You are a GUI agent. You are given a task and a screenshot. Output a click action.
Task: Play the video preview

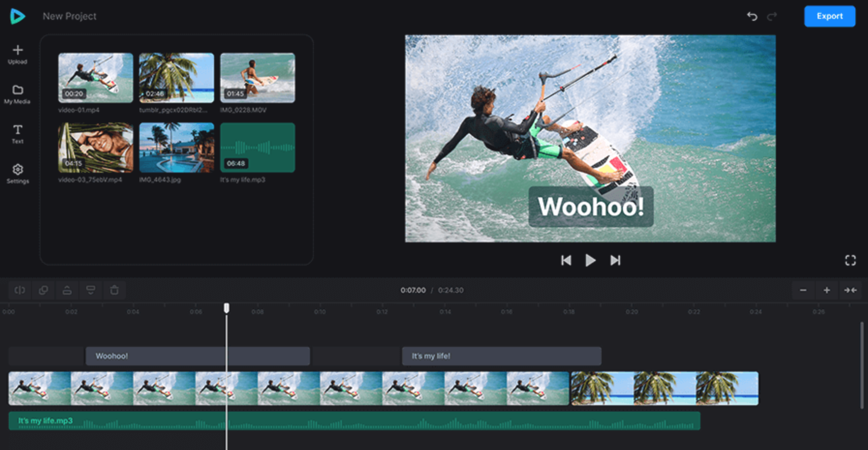pos(590,260)
